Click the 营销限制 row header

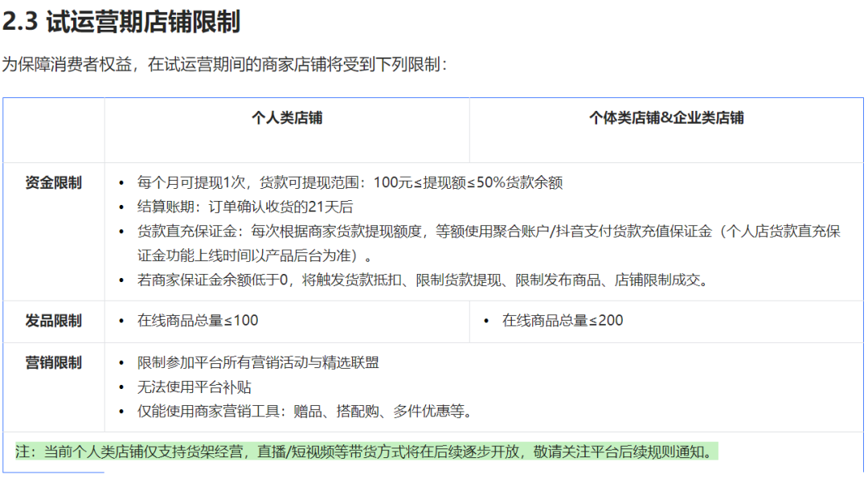53,362
